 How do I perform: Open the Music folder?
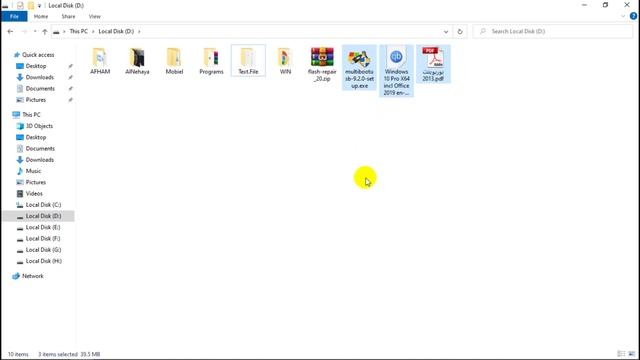[x=33, y=171]
